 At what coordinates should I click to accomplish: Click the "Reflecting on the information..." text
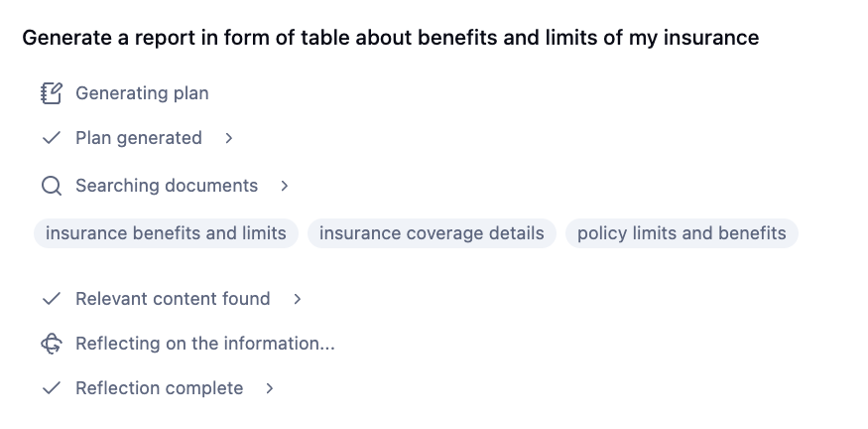coord(205,344)
